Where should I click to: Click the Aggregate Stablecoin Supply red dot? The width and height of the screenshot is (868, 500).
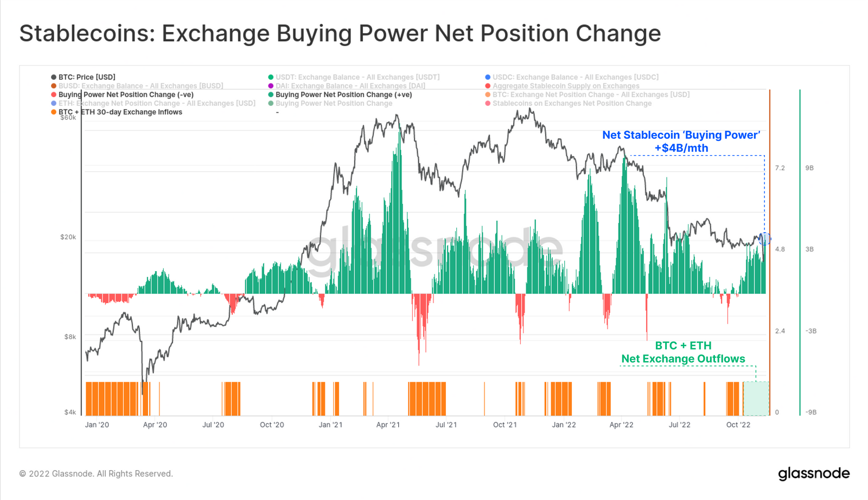coord(488,86)
